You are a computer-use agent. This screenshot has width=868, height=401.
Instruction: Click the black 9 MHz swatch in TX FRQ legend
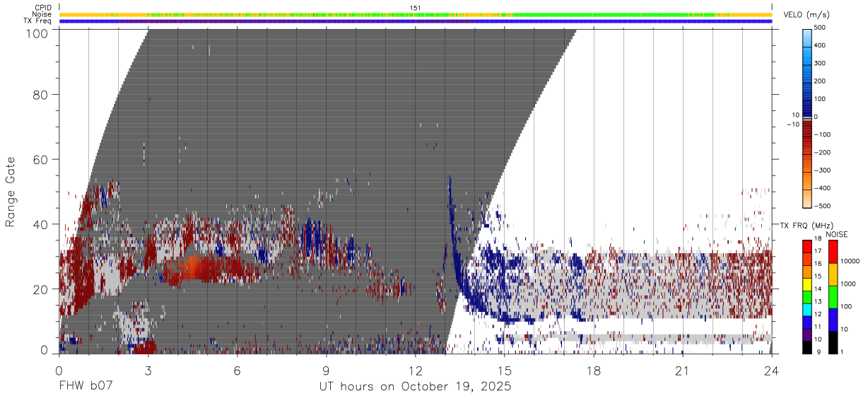click(808, 348)
